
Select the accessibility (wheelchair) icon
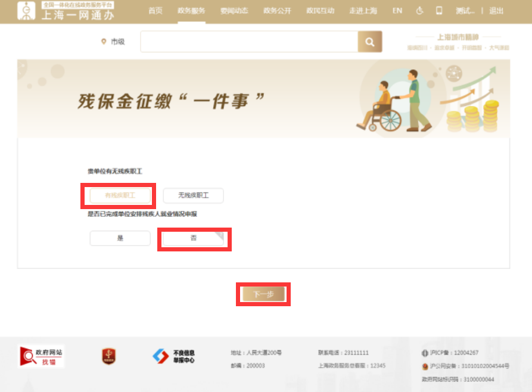[419, 10]
